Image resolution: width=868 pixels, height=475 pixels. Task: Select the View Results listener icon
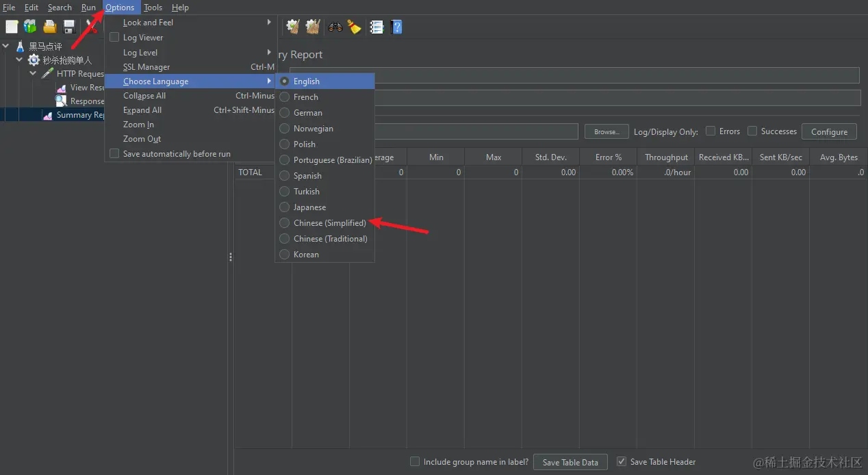tap(62, 87)
